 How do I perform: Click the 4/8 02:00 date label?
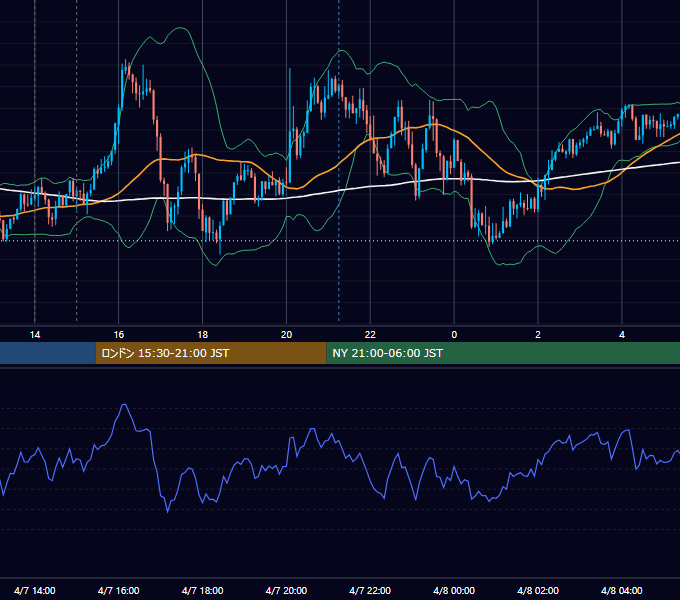coord(538,590)
